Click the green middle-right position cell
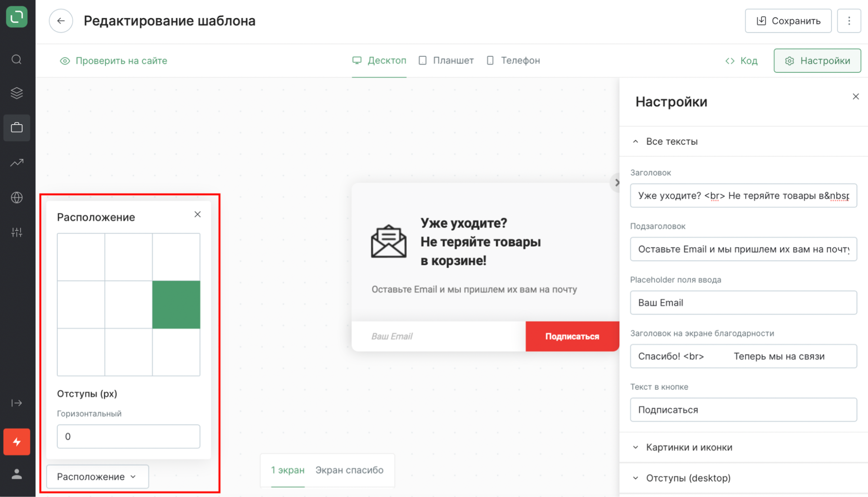Screen dimensions: 868x497 (176, 305)
